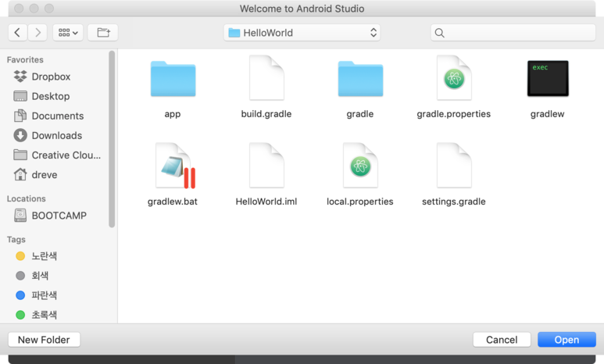Click the gradle.properties name label
Viewport: 604px width, 364px height.
pyautogui.click(x=454, y=114)
